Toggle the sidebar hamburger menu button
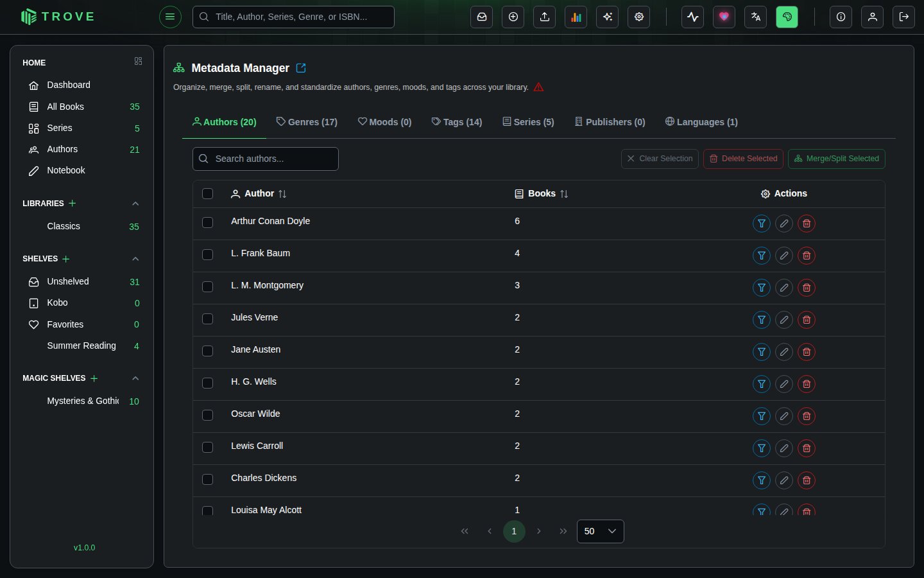This screenshot has width=924, height=578. 170,17
